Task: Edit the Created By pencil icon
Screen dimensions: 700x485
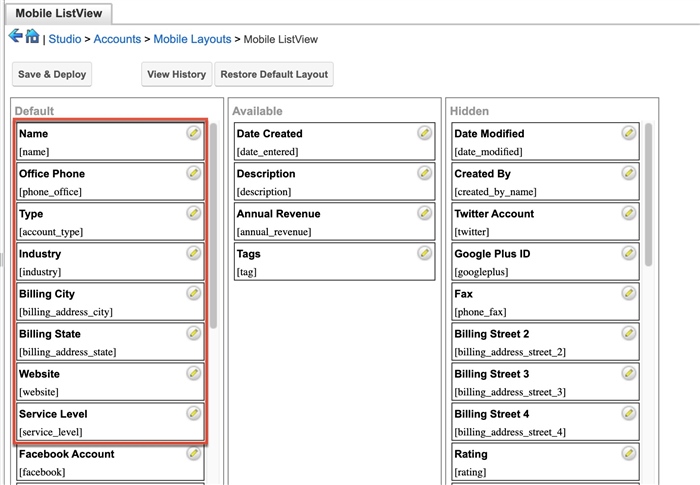Action: [x=629, y=173]
